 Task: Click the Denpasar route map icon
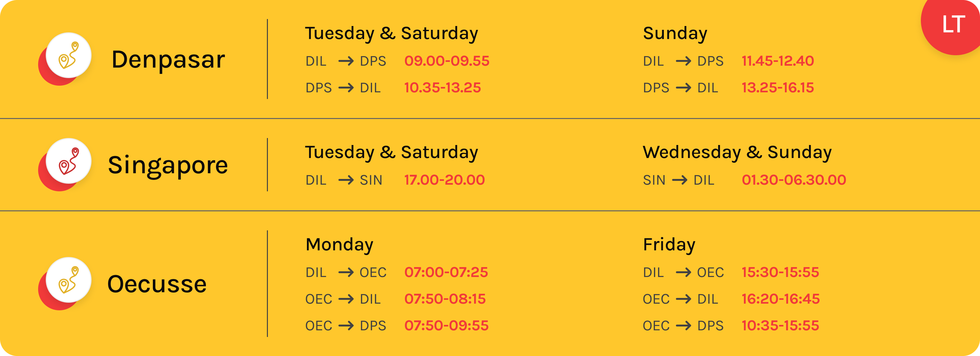point(68,56)
